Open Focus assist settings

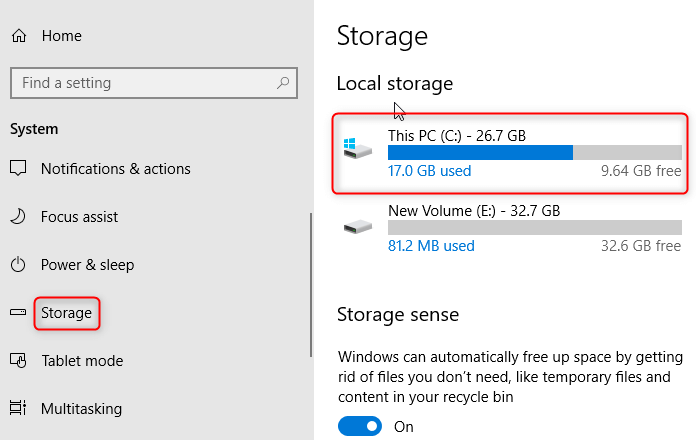click(79, 217)
